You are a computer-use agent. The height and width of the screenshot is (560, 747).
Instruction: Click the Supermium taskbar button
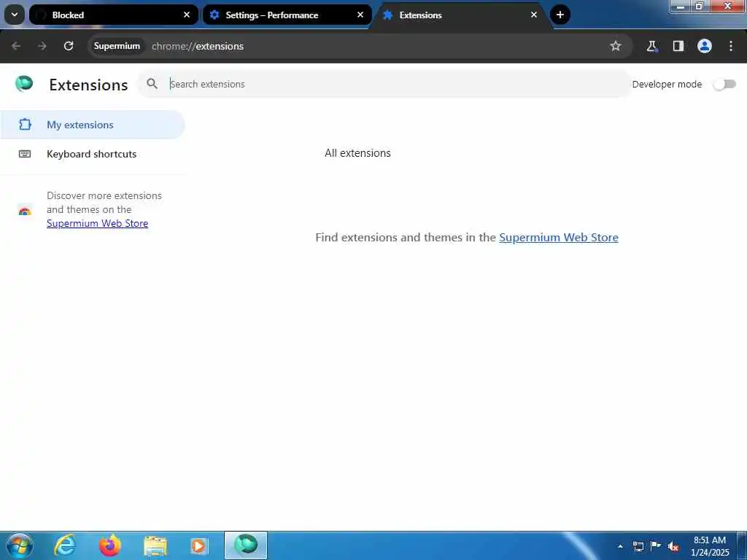click(246, 545)
